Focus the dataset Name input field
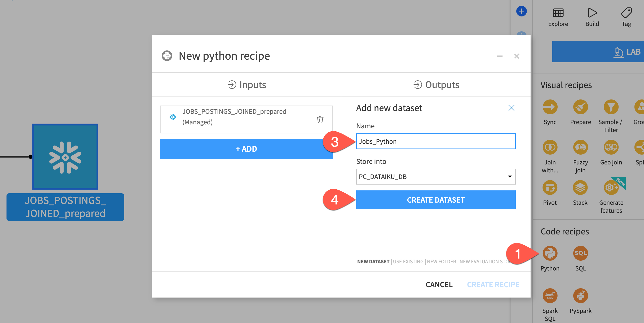Screen dimensions: 644x323 click(x=435, y=141)
